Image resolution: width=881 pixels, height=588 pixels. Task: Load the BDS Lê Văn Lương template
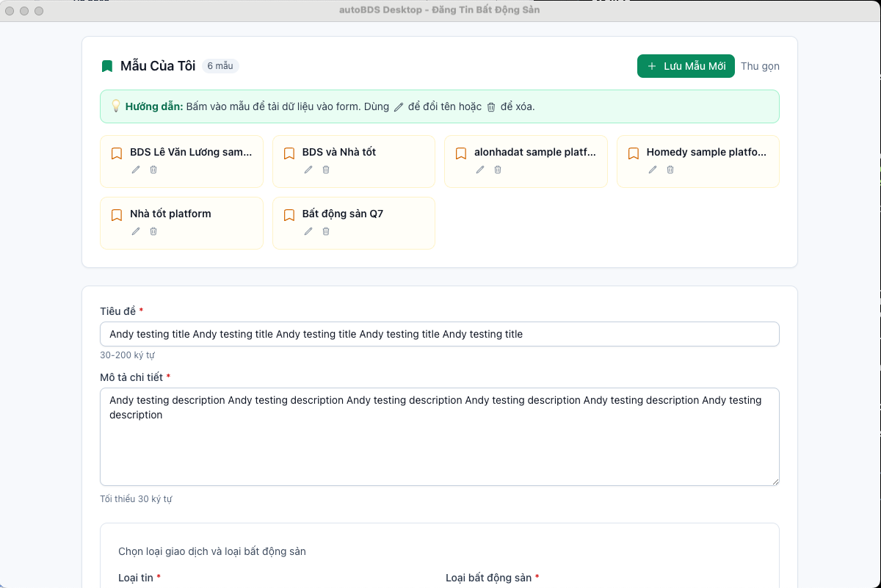[x=181, y=161]
